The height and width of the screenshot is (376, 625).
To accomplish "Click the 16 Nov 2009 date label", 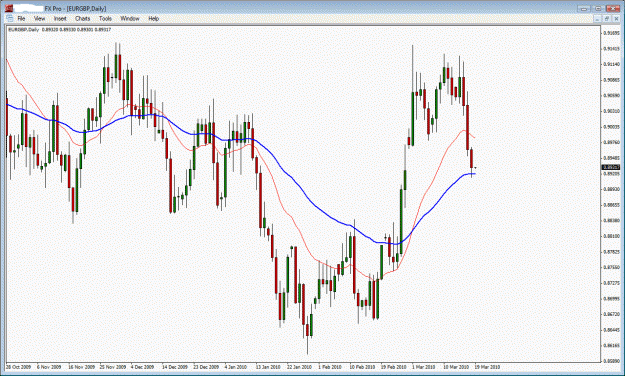I will pos(81,367).
